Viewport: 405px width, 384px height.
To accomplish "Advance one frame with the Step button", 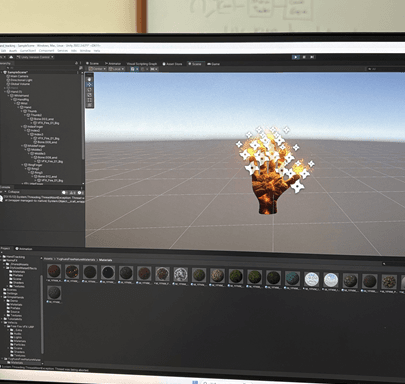I will [x=312, y=57].
